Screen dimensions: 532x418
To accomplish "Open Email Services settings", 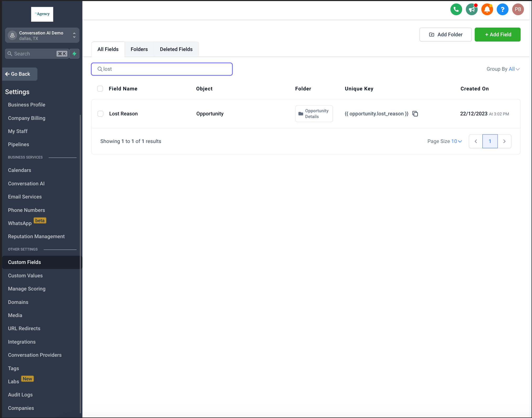I will pos(25,197).
